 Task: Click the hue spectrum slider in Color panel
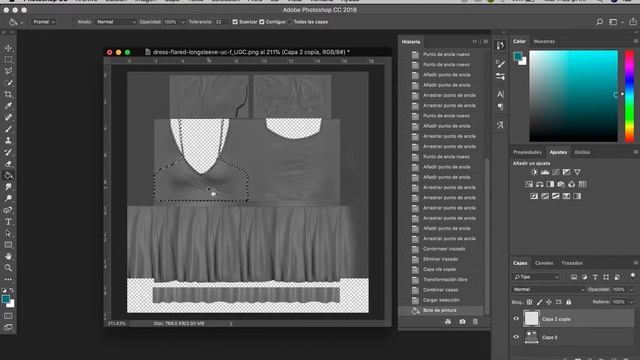tap(629, 96)
